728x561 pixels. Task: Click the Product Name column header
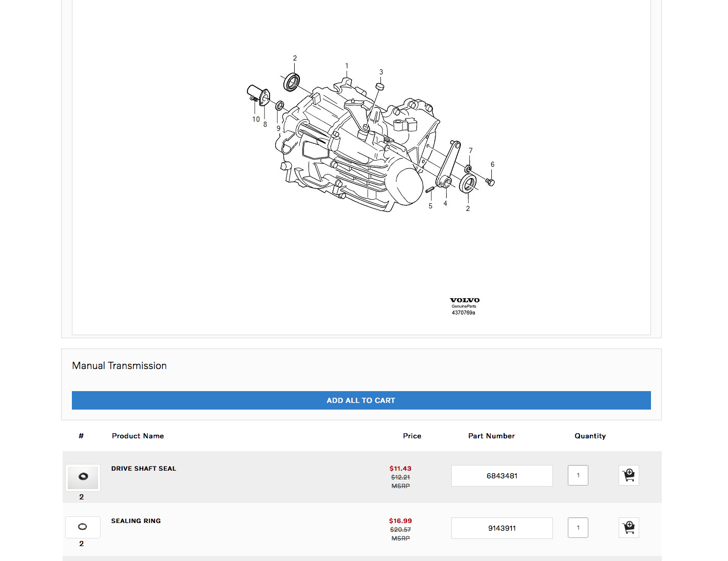coord(138,436)
